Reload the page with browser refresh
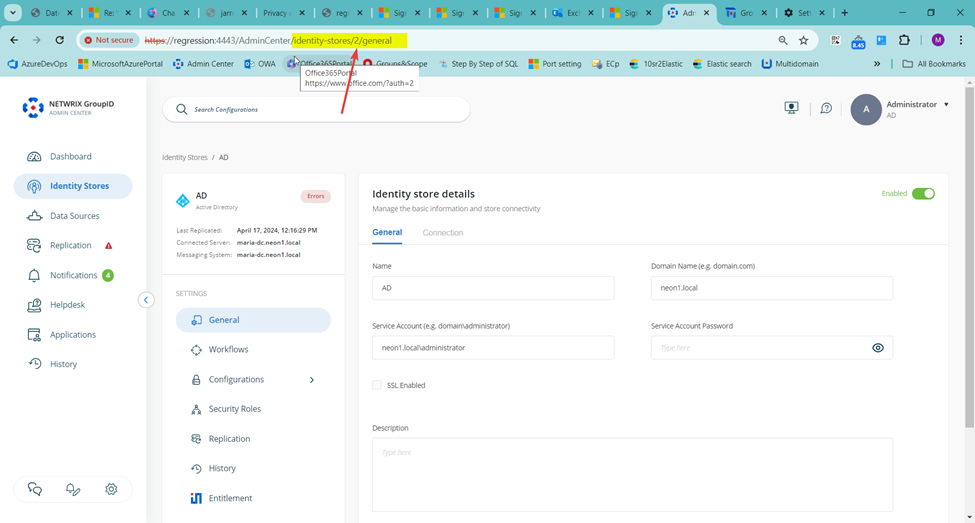This screenshot has height=523, width=975. (60, 40)
